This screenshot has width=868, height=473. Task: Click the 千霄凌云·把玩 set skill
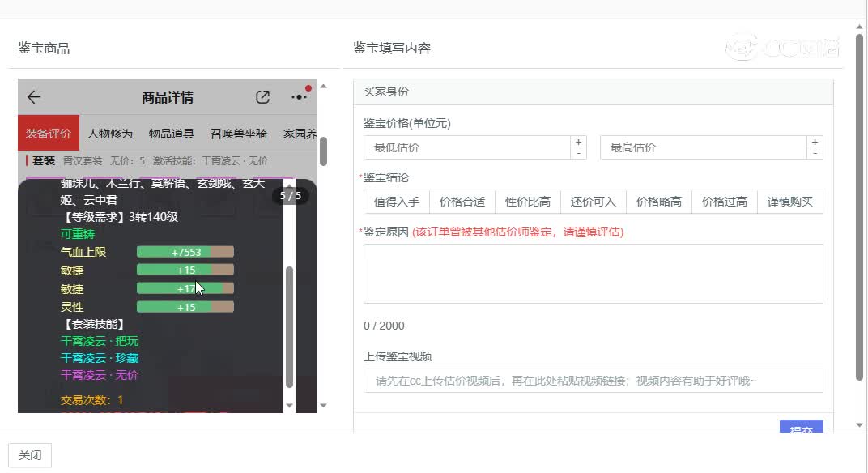point(100,341)
